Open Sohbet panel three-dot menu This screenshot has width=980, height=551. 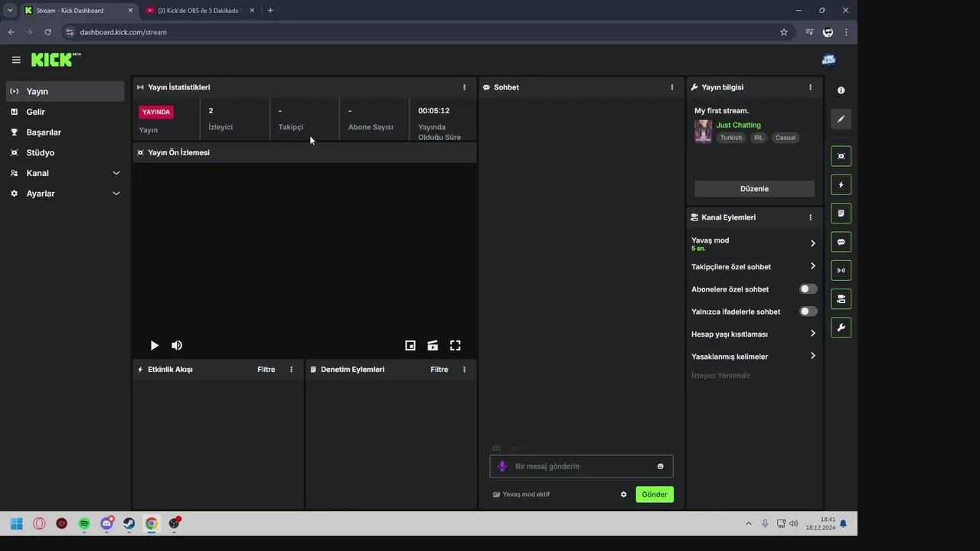pos(672,87)
